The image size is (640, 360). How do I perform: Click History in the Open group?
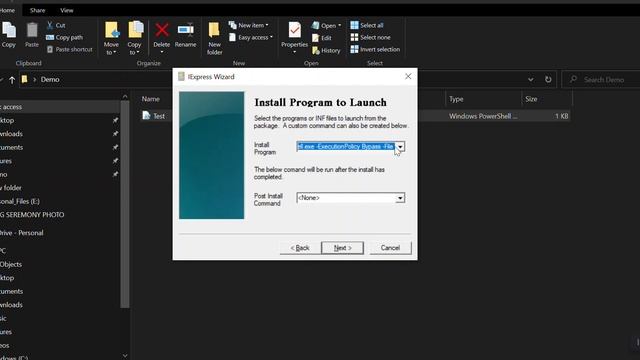(x=326, y=51)
